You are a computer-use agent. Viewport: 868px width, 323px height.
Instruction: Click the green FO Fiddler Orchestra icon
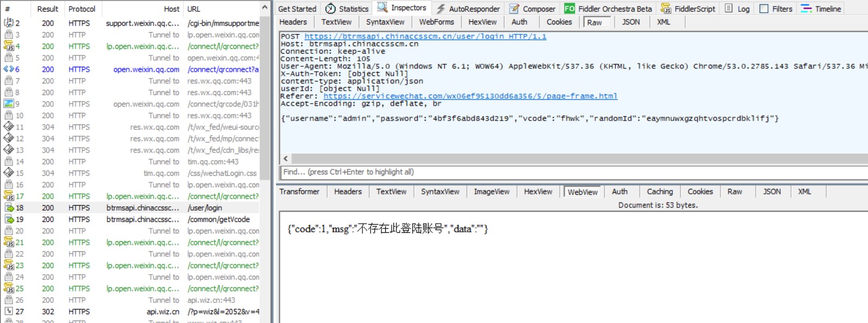pos(570,9)
